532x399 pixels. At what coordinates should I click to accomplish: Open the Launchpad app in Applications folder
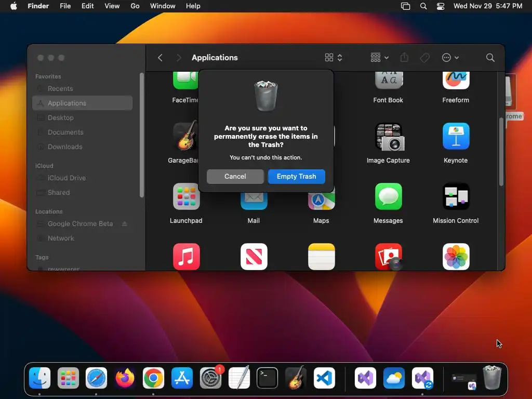click(x=187, y=196)
